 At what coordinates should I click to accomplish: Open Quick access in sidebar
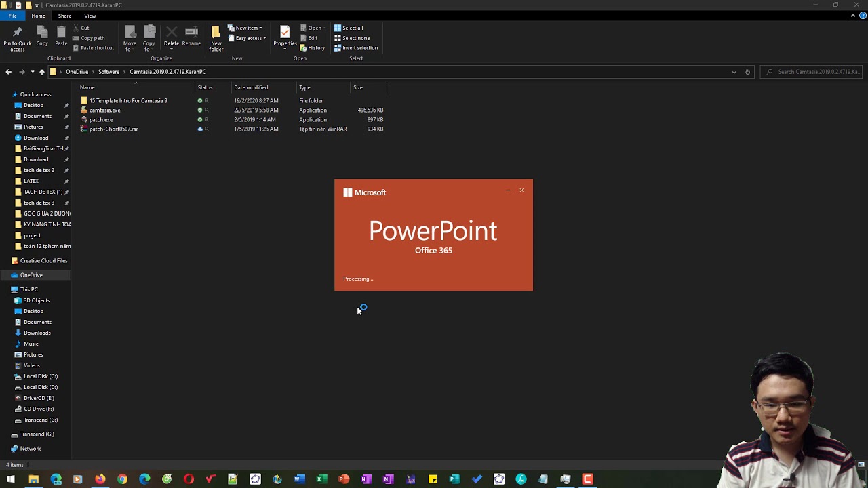35,94
